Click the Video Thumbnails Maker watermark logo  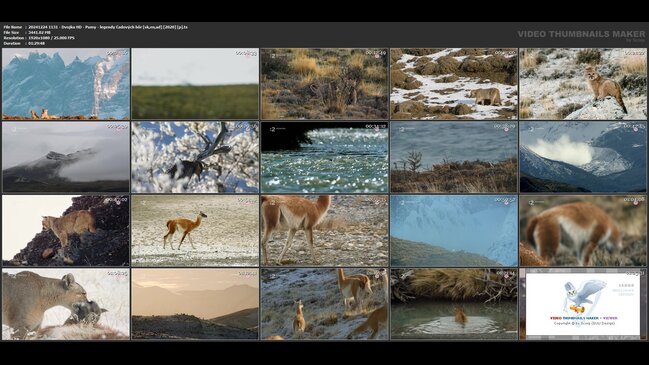tap(581, 35)
